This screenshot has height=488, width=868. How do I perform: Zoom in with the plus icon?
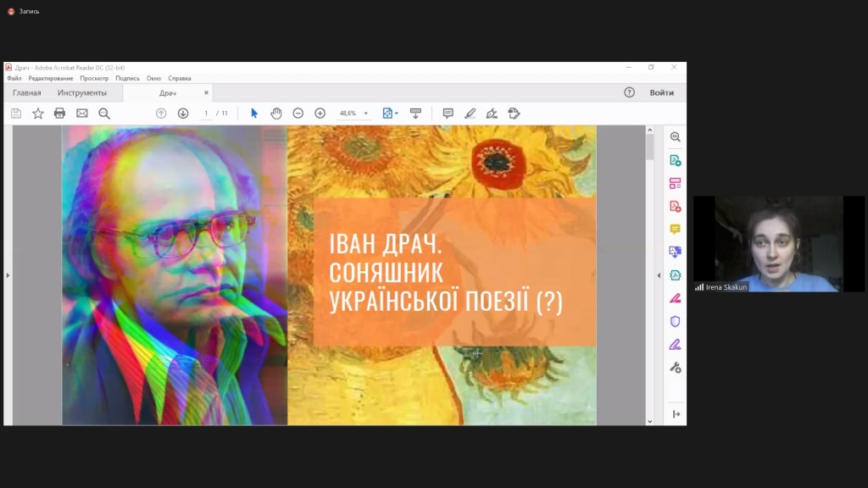pos(320,114)
